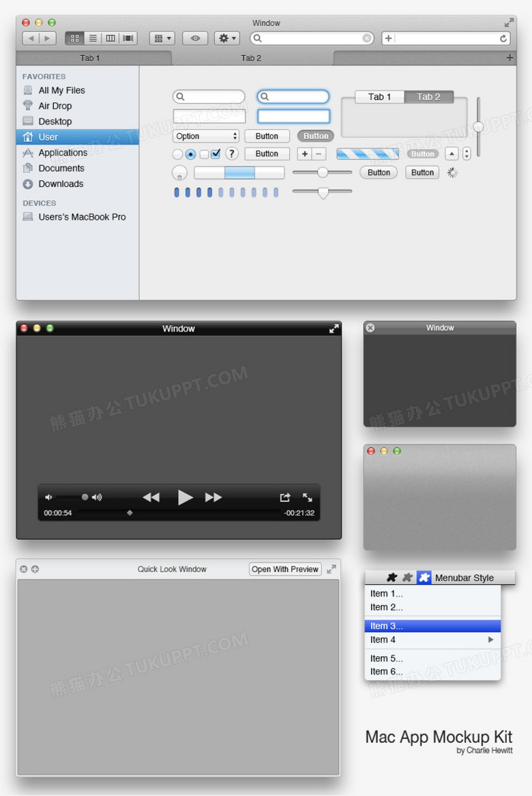The height and width of the screenshot is (796, 532).
Task: Click the highlighted blue puzzle menubar icon
Action: pyautogui.click(x=424, y=577)
